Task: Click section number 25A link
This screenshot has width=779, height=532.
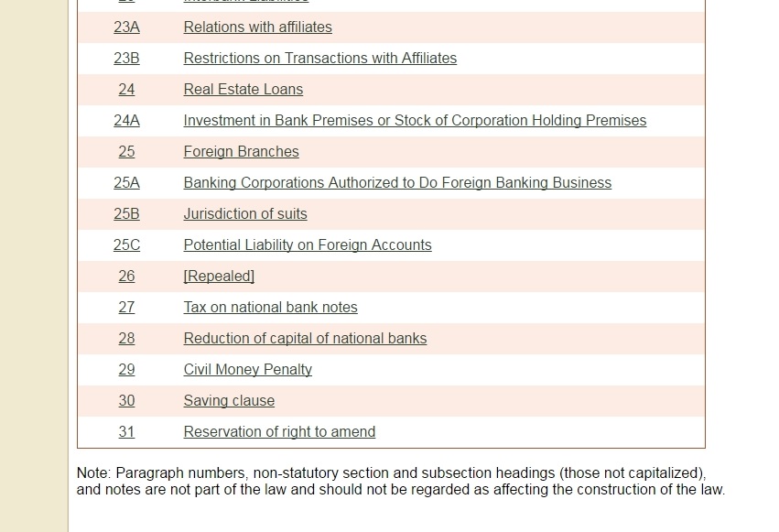Action: click(x=126, y=183)
